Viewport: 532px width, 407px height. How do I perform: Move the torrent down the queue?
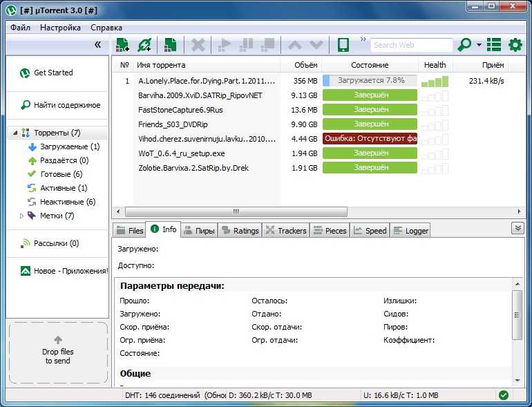(316, 45)
